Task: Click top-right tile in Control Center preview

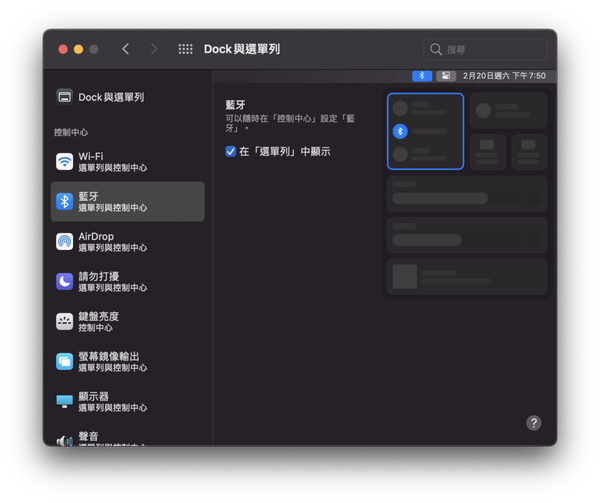Action: pos(509,111)
